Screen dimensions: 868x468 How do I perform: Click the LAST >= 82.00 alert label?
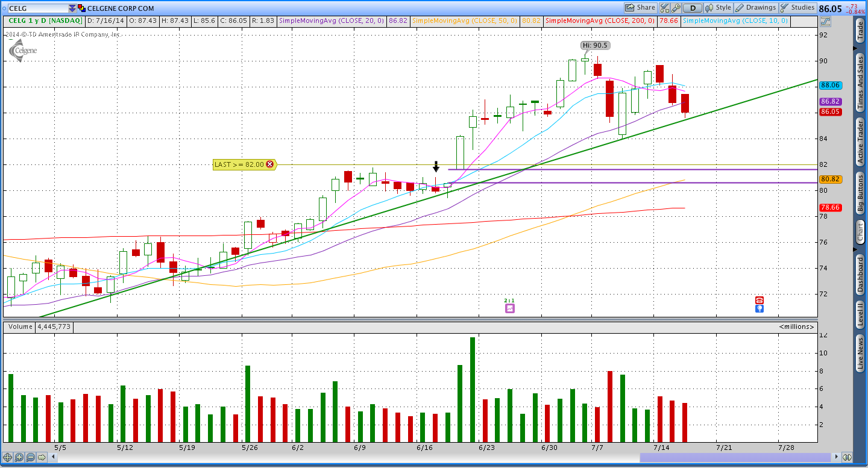(x=239, y=164)
